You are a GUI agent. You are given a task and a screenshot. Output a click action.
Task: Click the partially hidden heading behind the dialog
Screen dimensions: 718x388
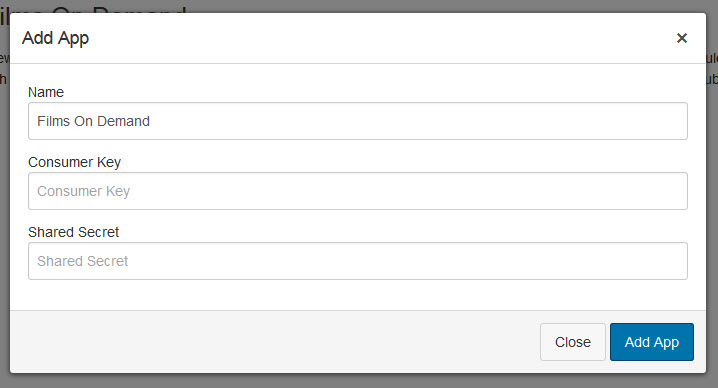tap(93, 8)
